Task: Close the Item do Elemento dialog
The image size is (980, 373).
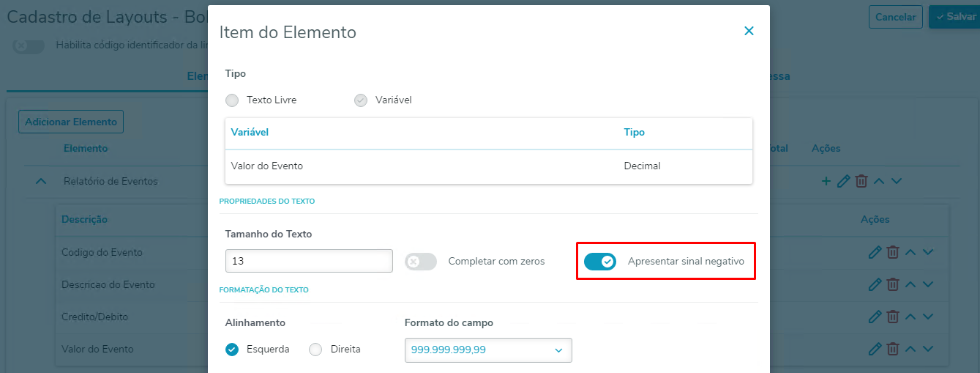Action: click(x=749, y=31)
